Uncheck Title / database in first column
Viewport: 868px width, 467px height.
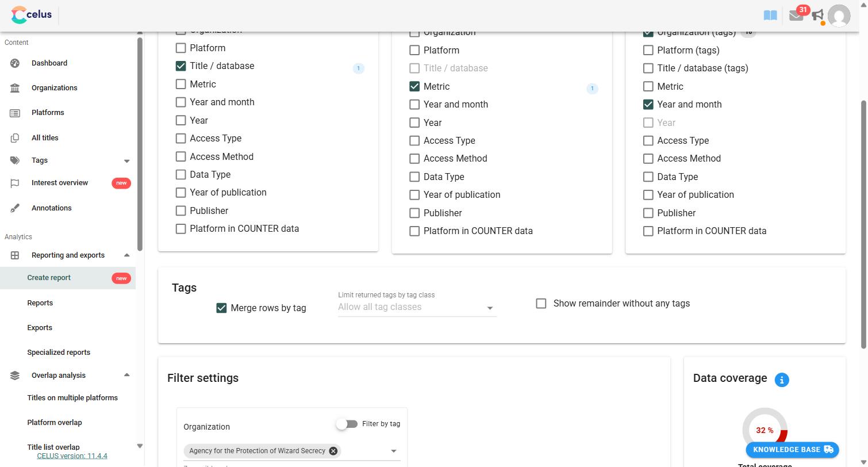[180, 66]
